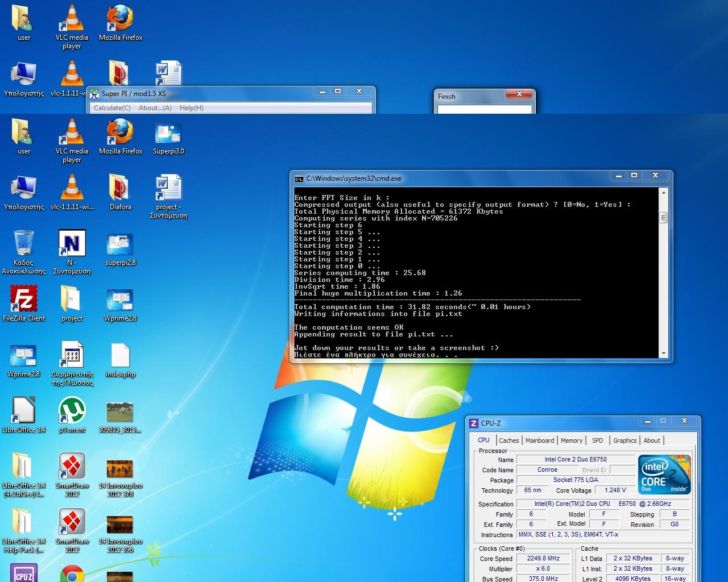Select the µTorrent desktop shortcut

[x=72, y=415]
